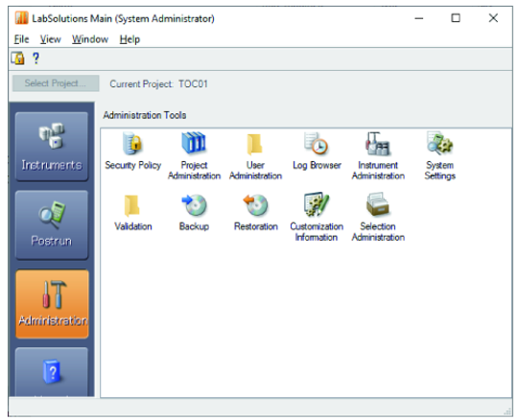Start the Restoration tool
This screenshot has width=518, height=420.
coord(255,212)
